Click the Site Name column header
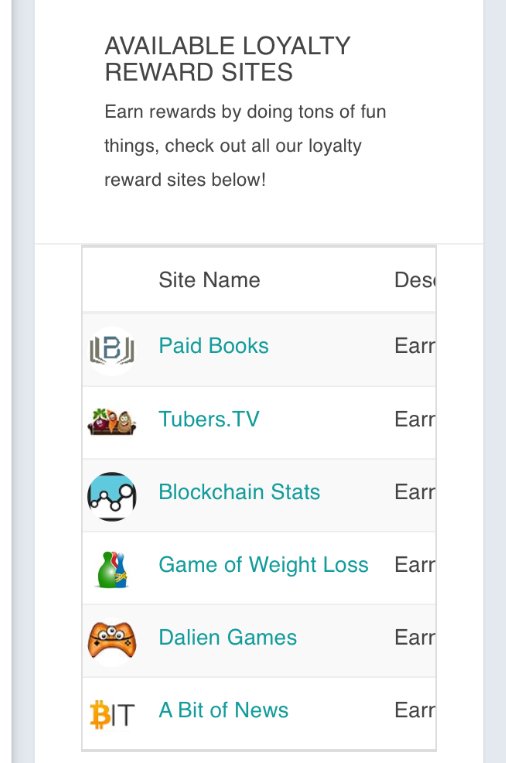 (x=209, y=280)
